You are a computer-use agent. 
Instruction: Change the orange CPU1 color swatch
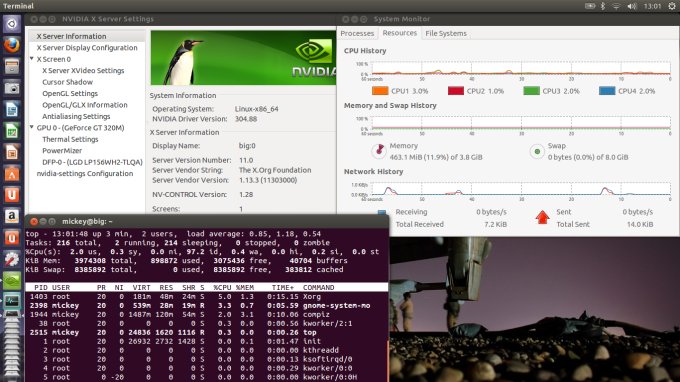[380, 91]
